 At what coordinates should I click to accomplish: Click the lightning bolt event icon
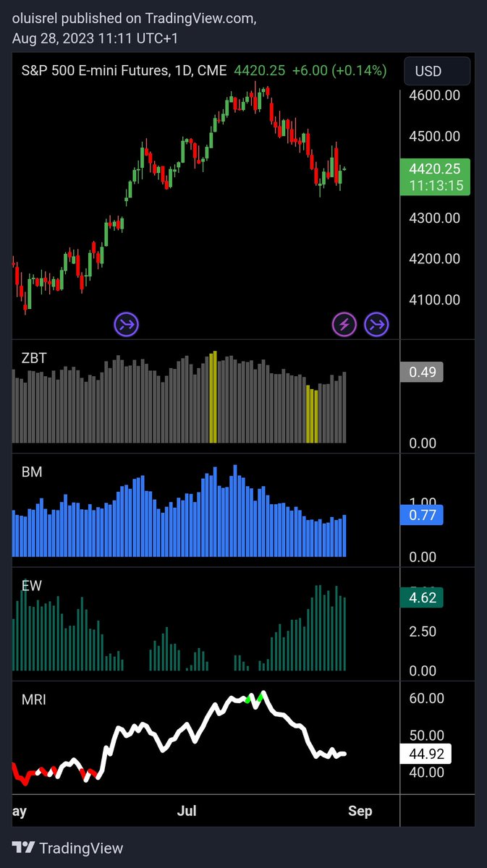click(x=344, y=325)
